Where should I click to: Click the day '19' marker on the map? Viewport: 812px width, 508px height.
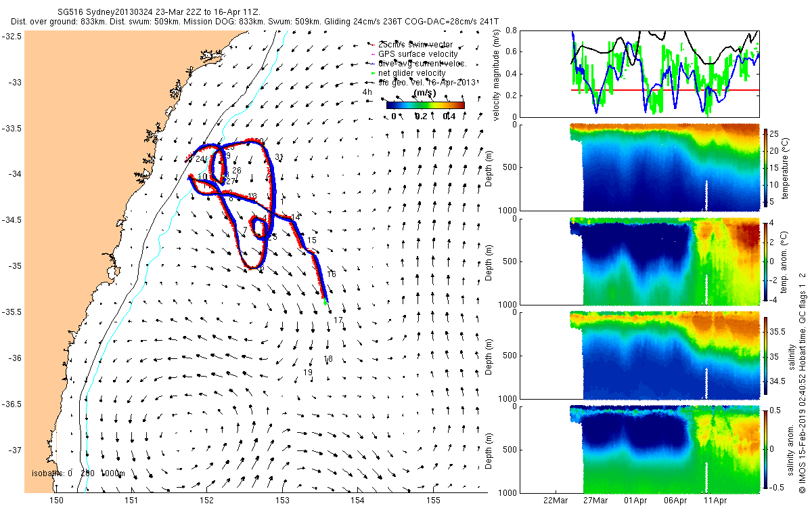[x=307, y=373]
